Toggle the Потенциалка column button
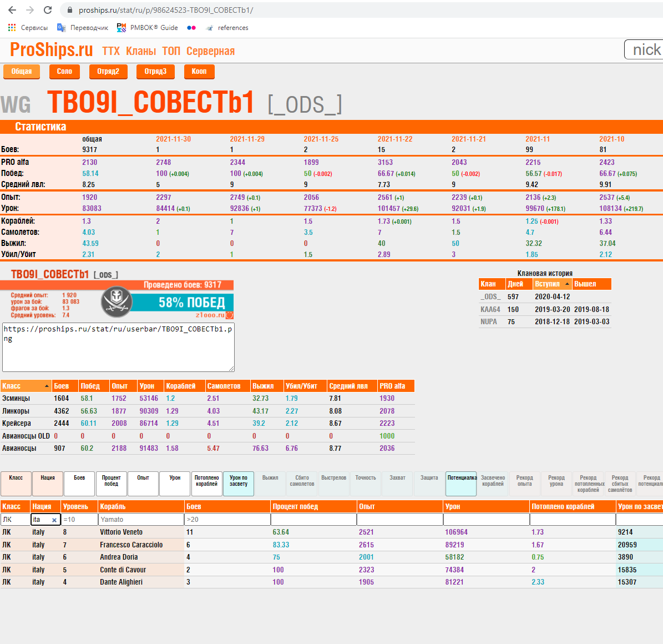The image size is (663, 644). click(461, 484)
